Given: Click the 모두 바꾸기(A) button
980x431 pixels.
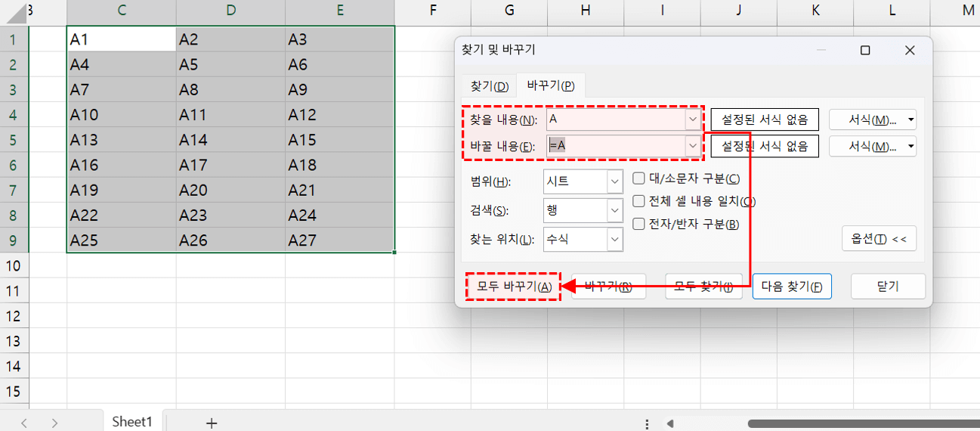Looking at the screenshot, I should tap(513, 287).
